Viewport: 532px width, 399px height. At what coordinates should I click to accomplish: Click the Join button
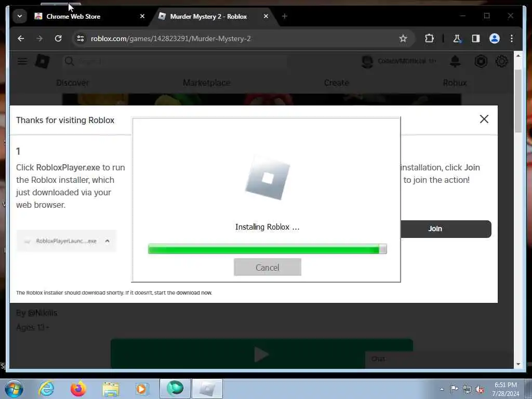[x=446, y=229]
